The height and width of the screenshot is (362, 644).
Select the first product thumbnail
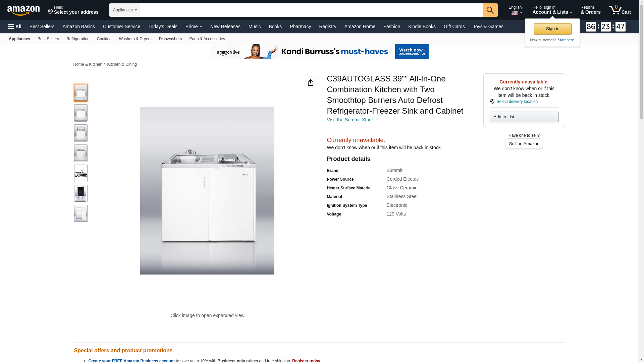81,93
